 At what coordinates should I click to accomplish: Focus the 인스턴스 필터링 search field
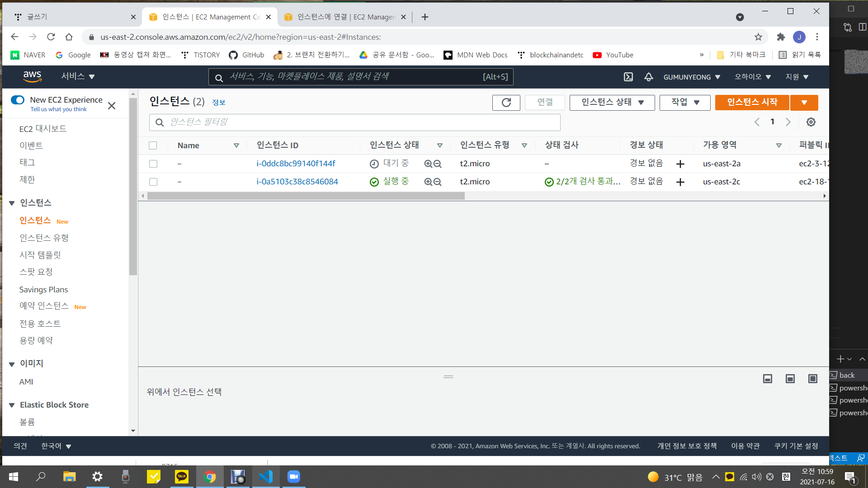point(355,122)
